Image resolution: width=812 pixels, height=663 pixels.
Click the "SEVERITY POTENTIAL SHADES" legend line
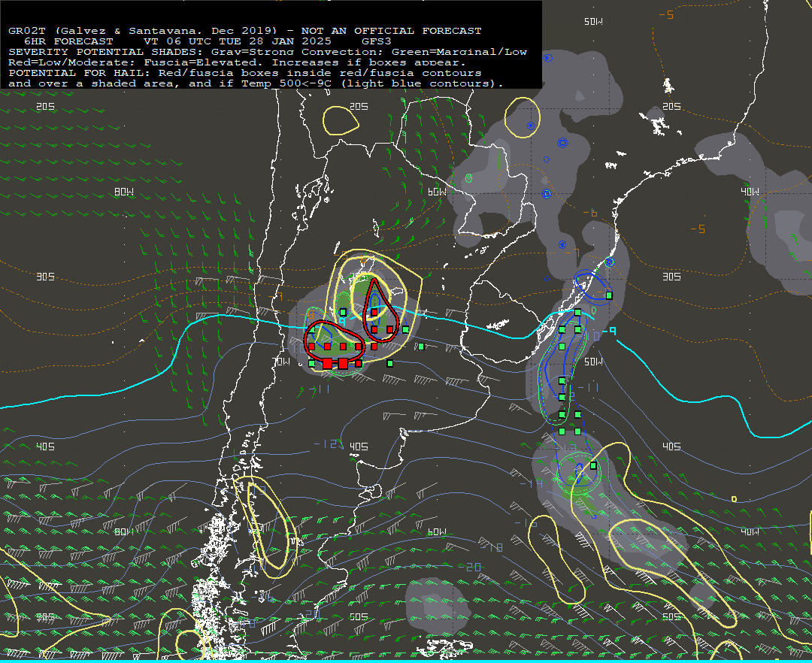pos(268,52)
